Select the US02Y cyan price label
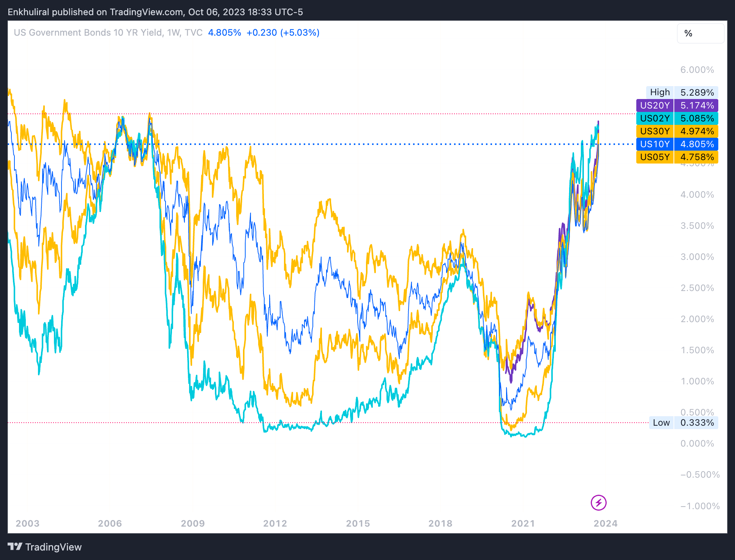Viewport: 735px width, 560px height. [677, 118]
